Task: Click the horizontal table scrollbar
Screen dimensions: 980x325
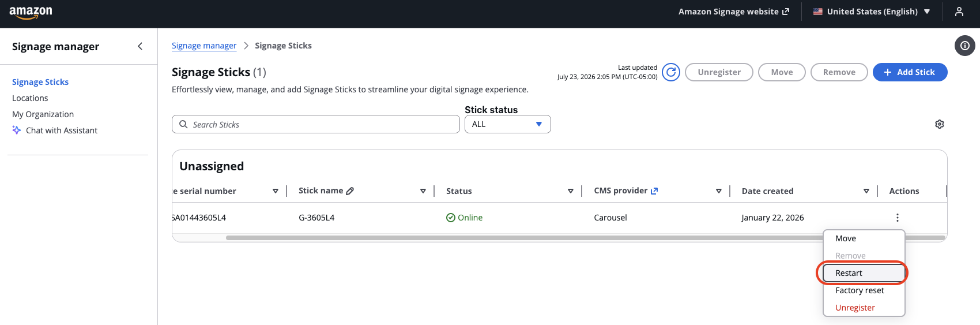Action: [585, 238]
